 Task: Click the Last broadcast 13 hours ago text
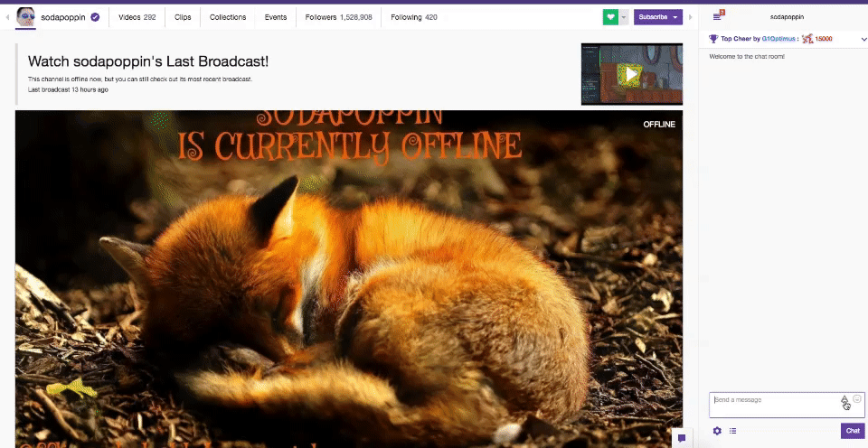(68, 89)
